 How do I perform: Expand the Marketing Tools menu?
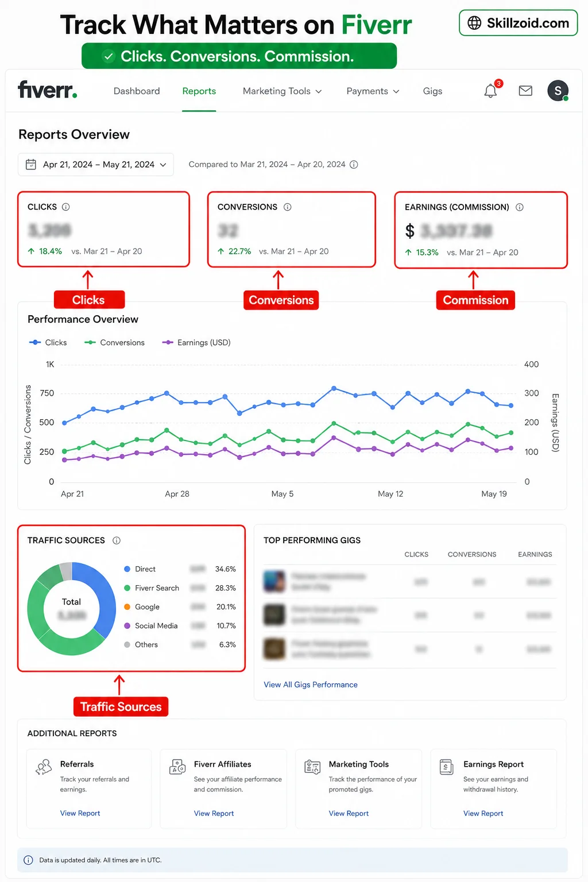click(x=282, y=91)
